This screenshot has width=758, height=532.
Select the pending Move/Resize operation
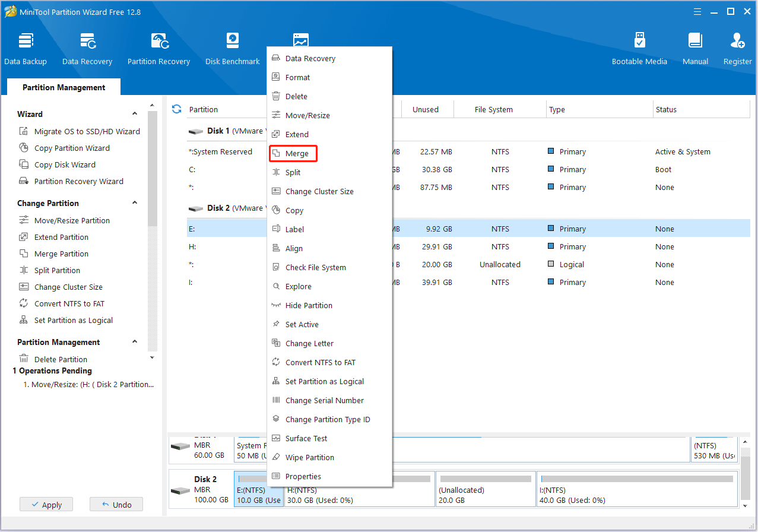click(x=88, y=384)
